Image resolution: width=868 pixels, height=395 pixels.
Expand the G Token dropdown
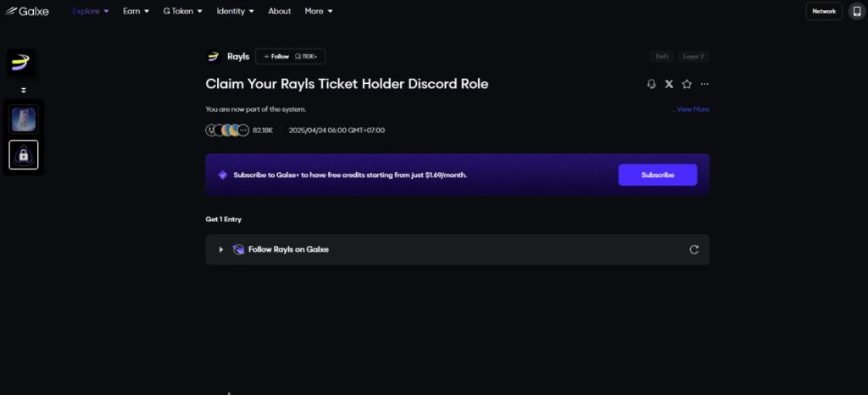[x=182, y=11]
